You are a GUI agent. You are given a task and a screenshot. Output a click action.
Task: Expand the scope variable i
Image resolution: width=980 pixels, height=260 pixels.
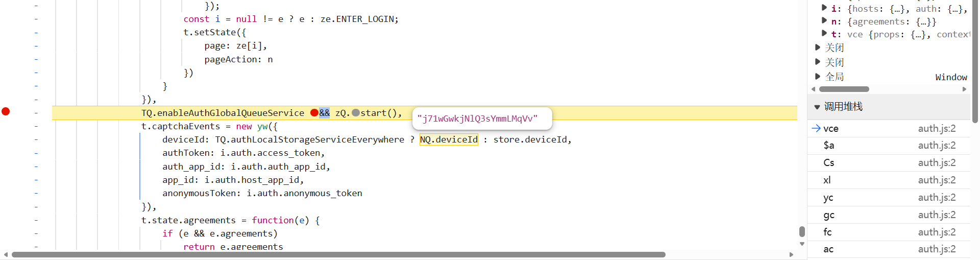(824, 8)
